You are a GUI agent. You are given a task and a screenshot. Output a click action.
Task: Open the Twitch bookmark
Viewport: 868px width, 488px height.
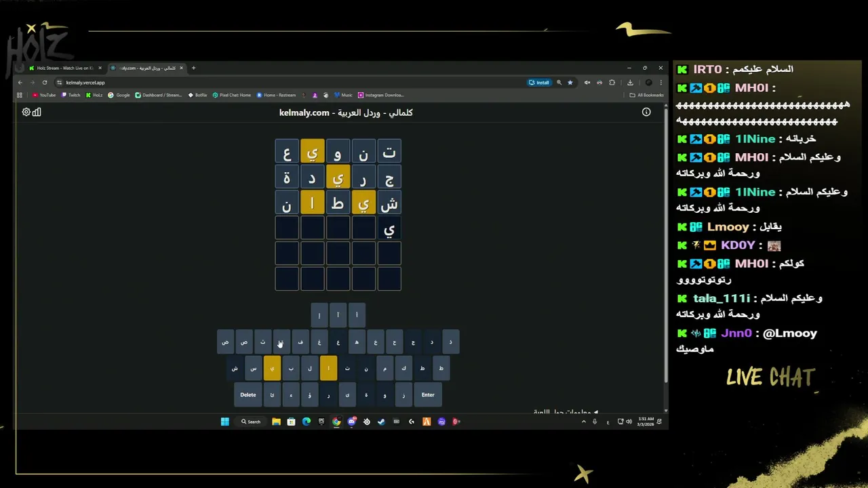(71, 95)
